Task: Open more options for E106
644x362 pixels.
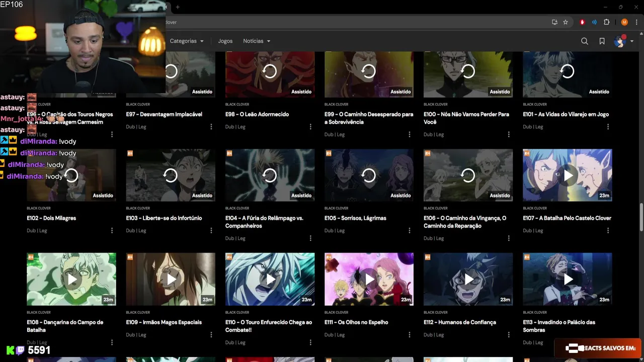Action: [509, 238]
